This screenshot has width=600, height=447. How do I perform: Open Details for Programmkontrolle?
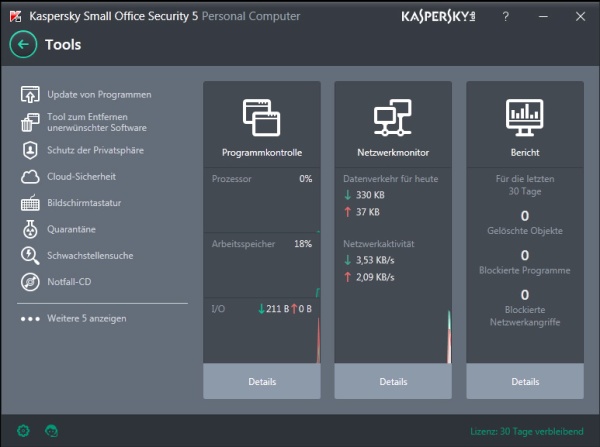262,381
